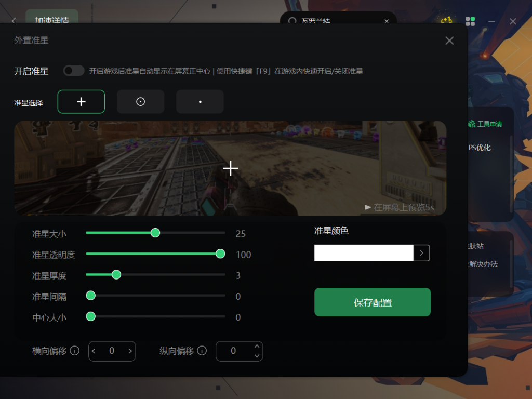Click the 准星选择 label
Image resolution: width=532 pixels, height=399 pixels.
click(29, 102)
